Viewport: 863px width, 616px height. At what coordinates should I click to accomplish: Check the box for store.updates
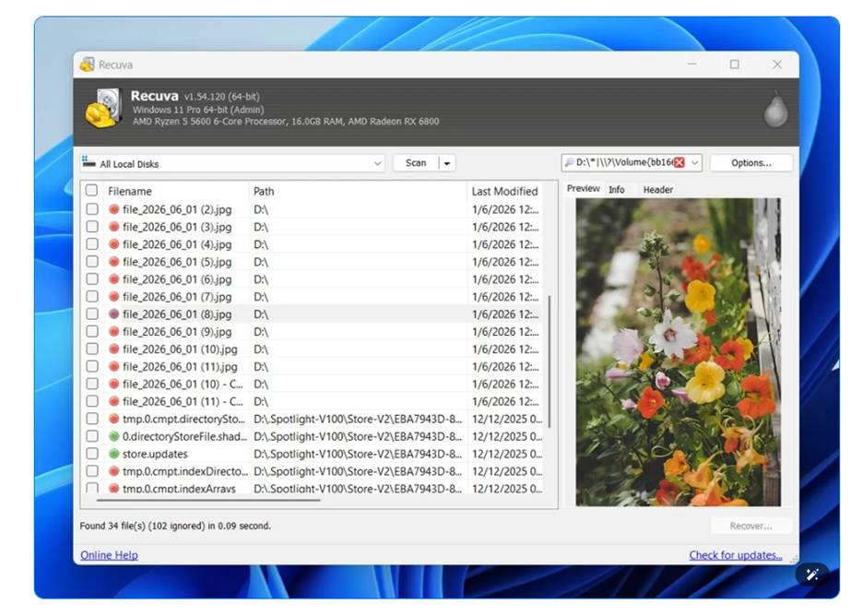tap(92, 454)
